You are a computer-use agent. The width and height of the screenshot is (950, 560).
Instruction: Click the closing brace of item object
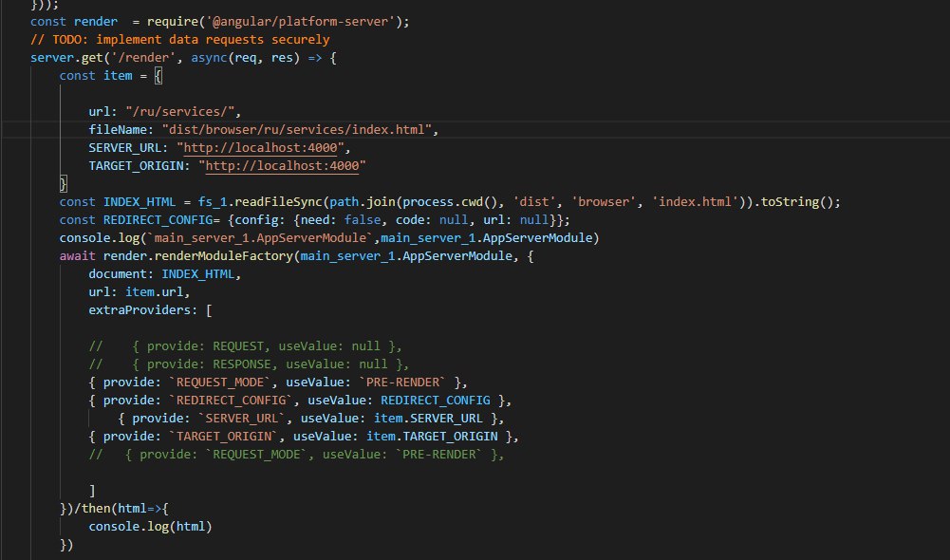tap(63, 183)
